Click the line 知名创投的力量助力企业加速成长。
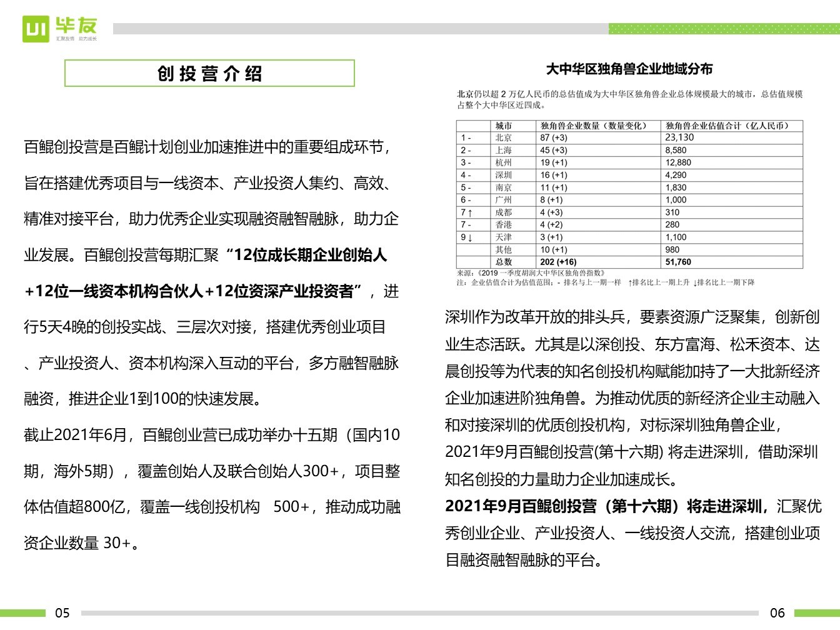This screenshot has height=630, width=840. pyautogui.click(x=562, y=479)
